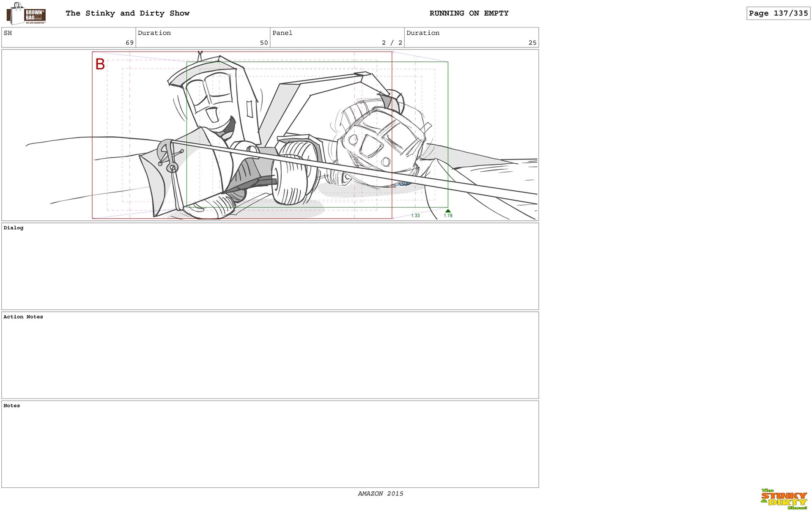Click inside the Dialog text box
This screenshot has width=812, height=511.
pos(270,266)
